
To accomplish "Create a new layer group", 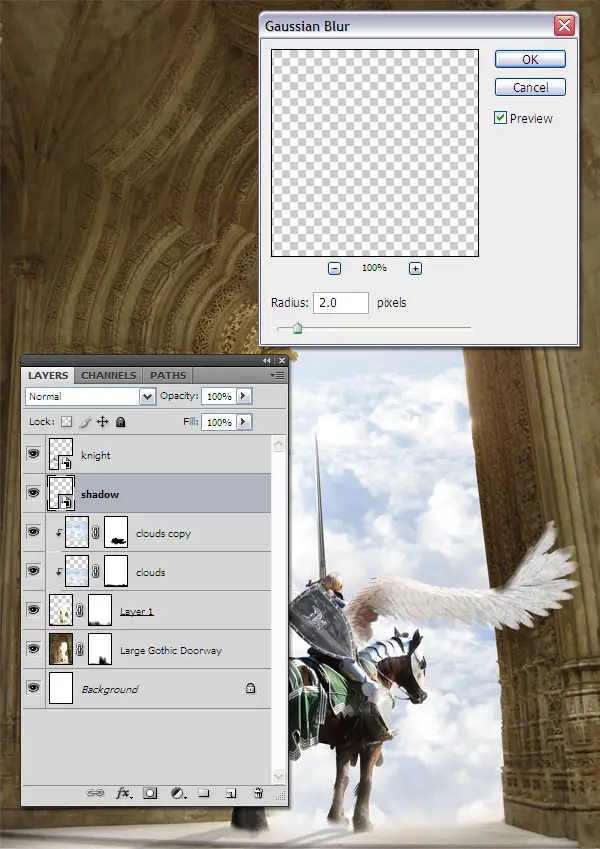I will 204,793.
